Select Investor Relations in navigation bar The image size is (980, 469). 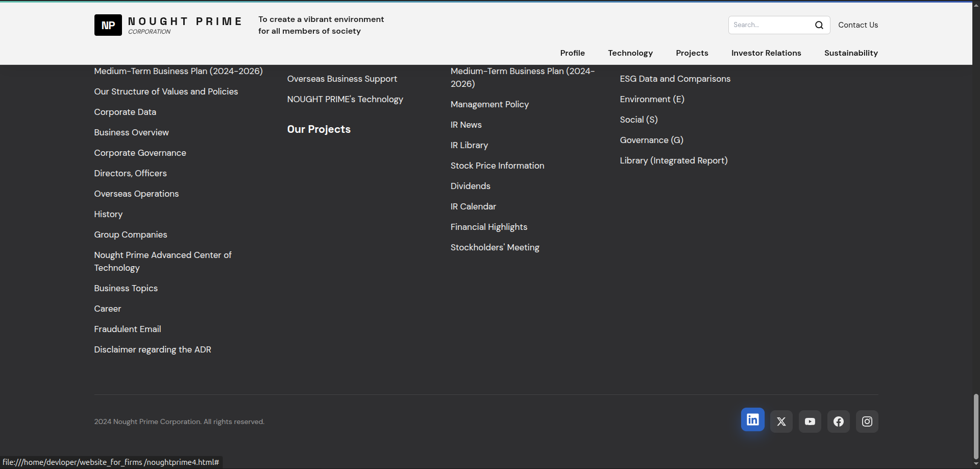[766, 53]
